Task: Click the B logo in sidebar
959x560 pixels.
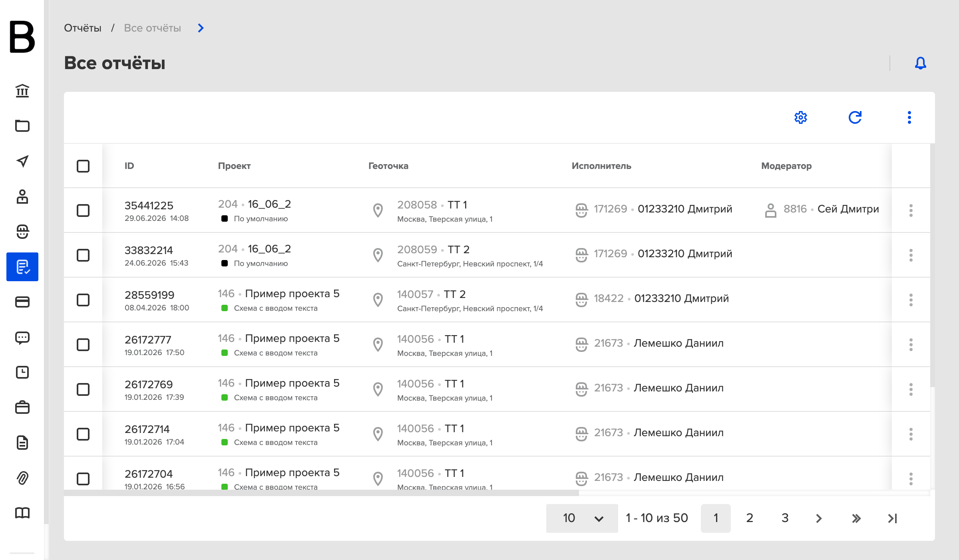Action: (x=22, y=37)
